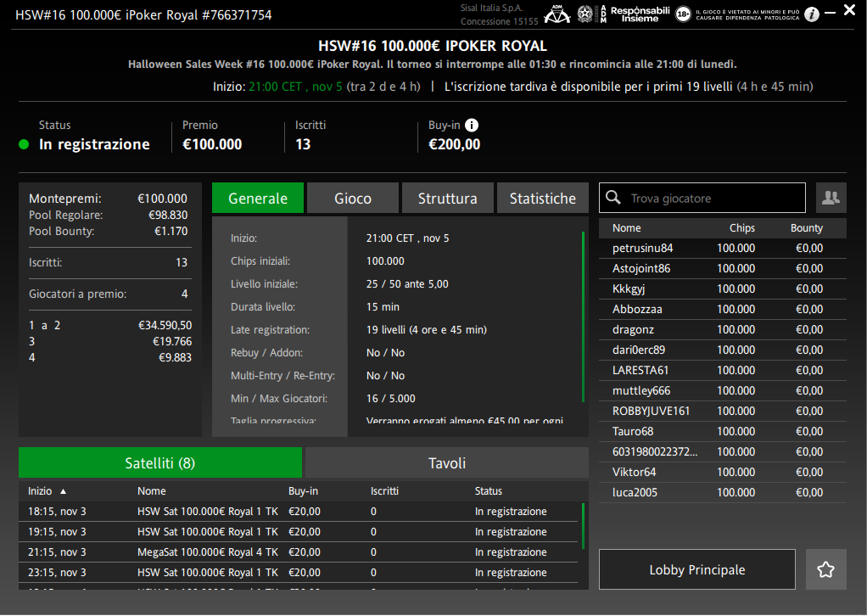Sort player list by Nome column
Screen dimensions: 867x616
click(x=626, y=228)
